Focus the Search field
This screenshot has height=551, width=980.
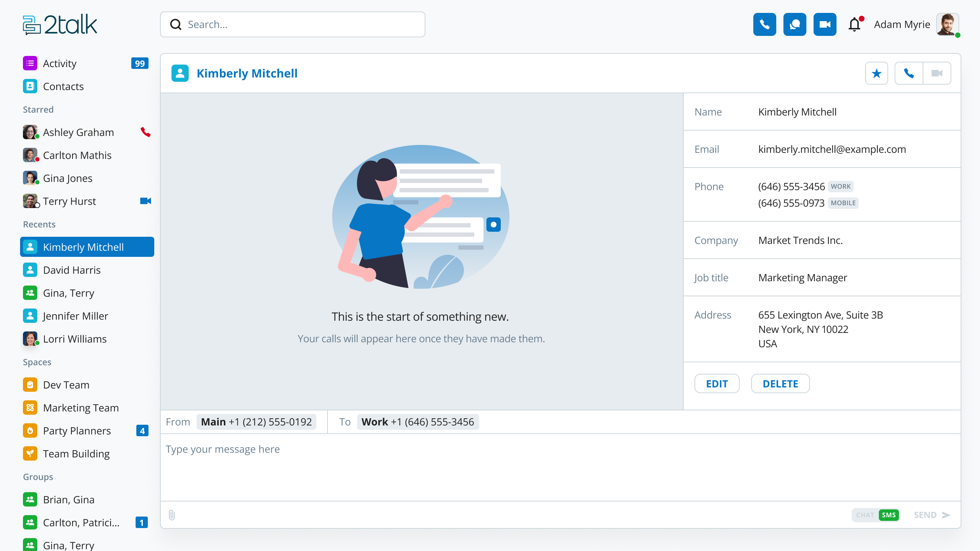pyautogui.click(x=292, y=24)
